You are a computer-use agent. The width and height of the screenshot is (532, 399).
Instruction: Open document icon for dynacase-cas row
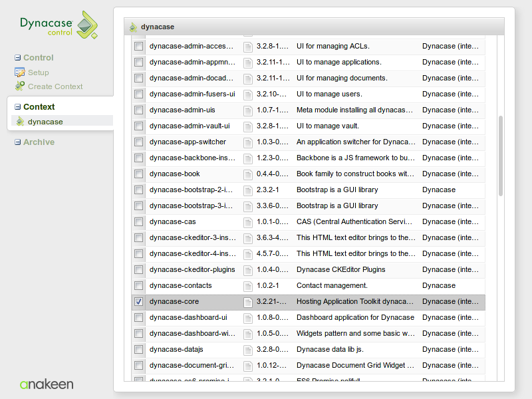[248, 222]
